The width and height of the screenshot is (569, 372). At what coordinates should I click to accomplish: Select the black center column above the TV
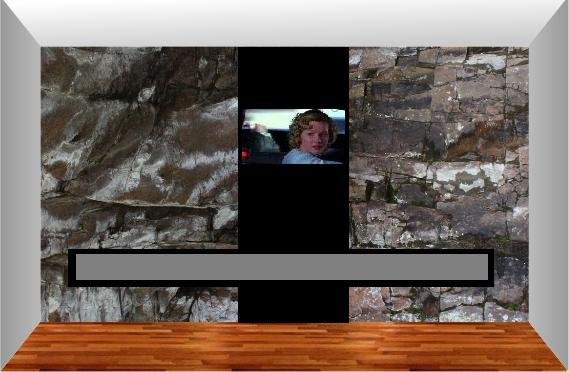(x=293, y=78)
